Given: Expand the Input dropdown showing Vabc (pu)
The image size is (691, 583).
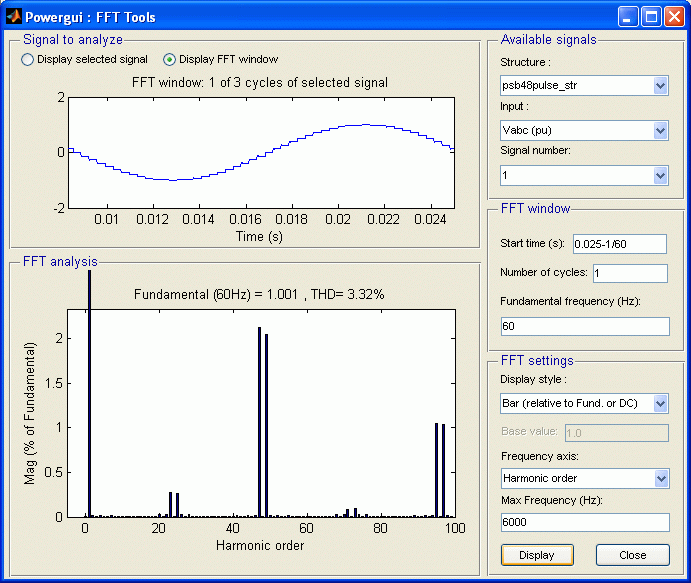Looking at the screenshot, I should 584,130.
